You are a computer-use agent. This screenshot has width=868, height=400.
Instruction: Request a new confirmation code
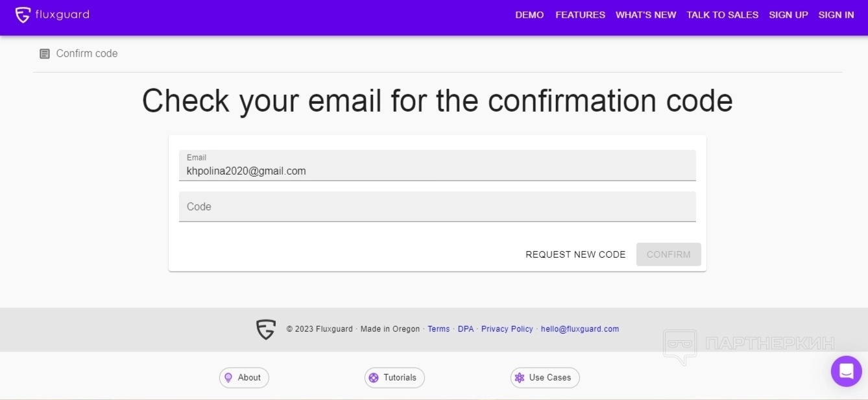pyautogui.click(x=575, y=255)
